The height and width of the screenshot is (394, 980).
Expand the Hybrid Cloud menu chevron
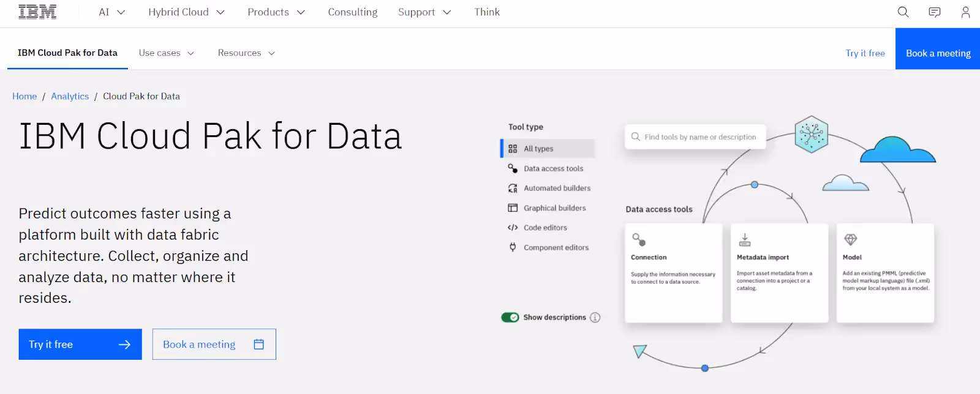221,12
